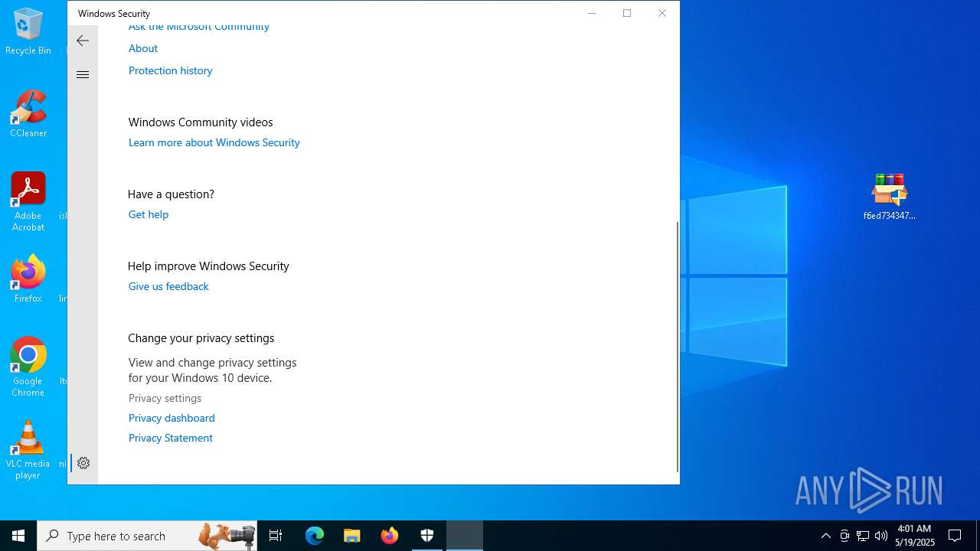The height and width of the screenshot is (551, 980).
Task: Open File Explorer from taskbar
Action: click(351, 536)
